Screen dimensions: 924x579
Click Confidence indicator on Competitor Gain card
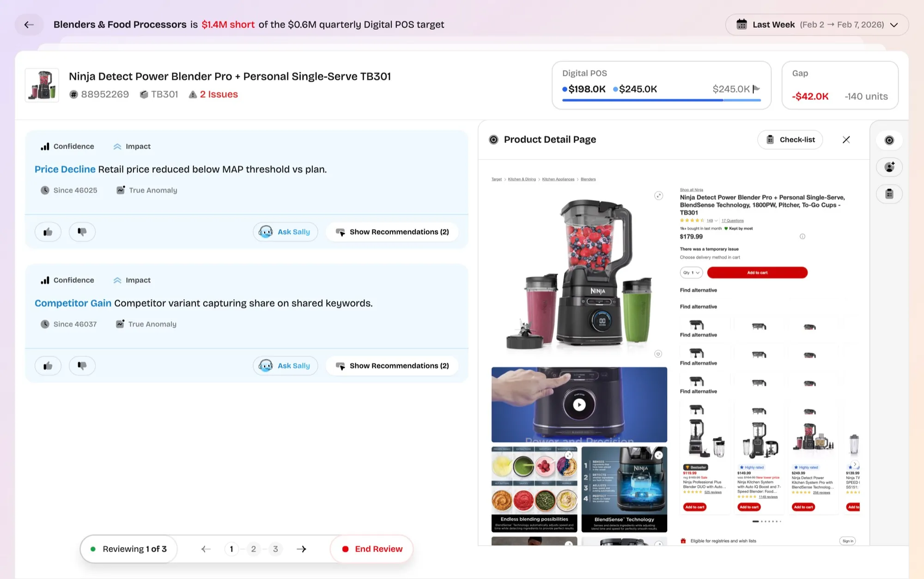point(67,280)
